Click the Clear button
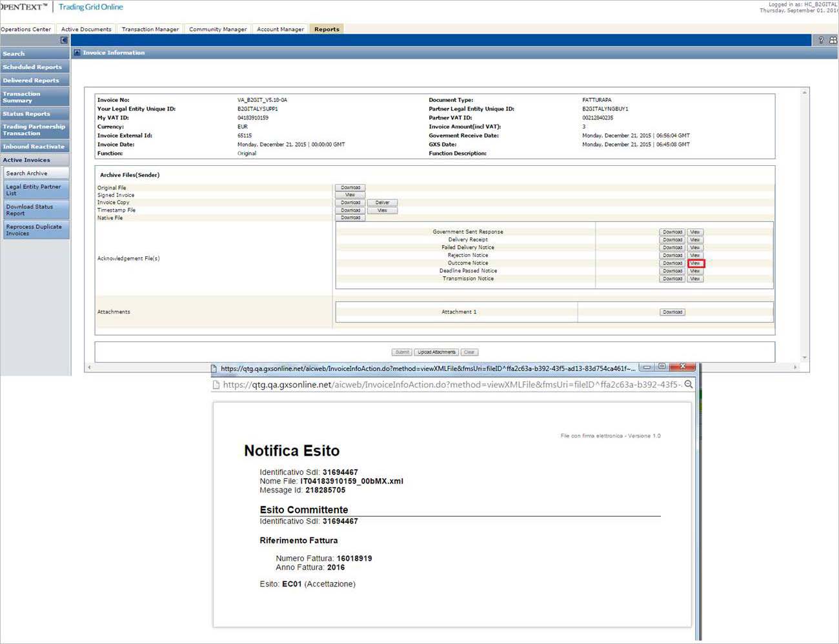Viewport: 839px width, 644px height. (469, 352)
